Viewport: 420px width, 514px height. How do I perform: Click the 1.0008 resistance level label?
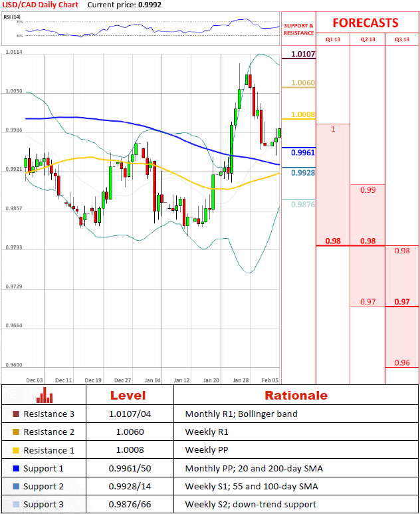point(303,114)
